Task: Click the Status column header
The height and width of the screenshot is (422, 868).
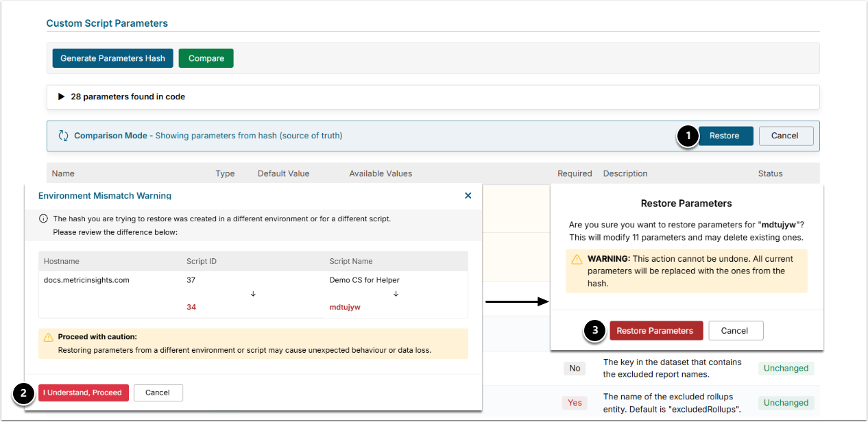Action: pyautogui.click(x=771, y=173)
